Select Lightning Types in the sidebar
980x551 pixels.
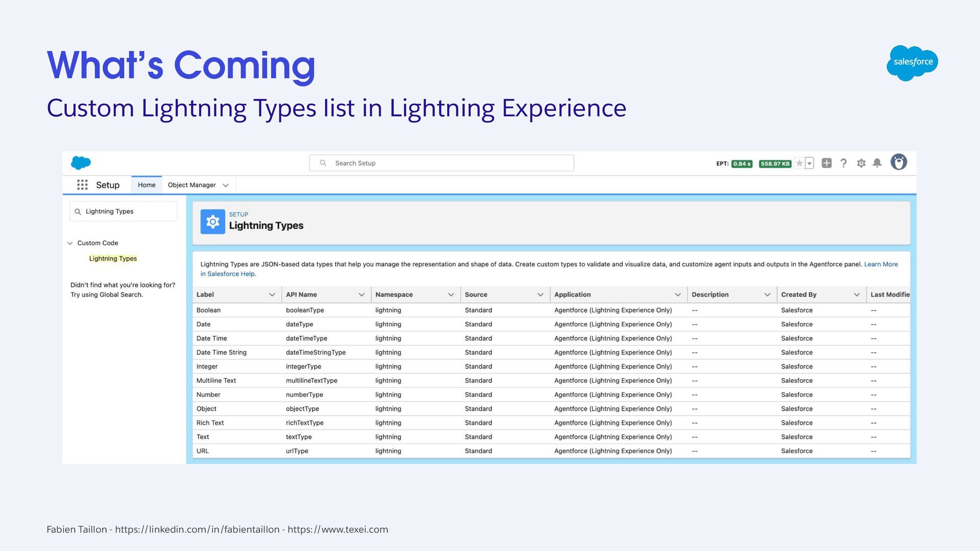(113, 259)
